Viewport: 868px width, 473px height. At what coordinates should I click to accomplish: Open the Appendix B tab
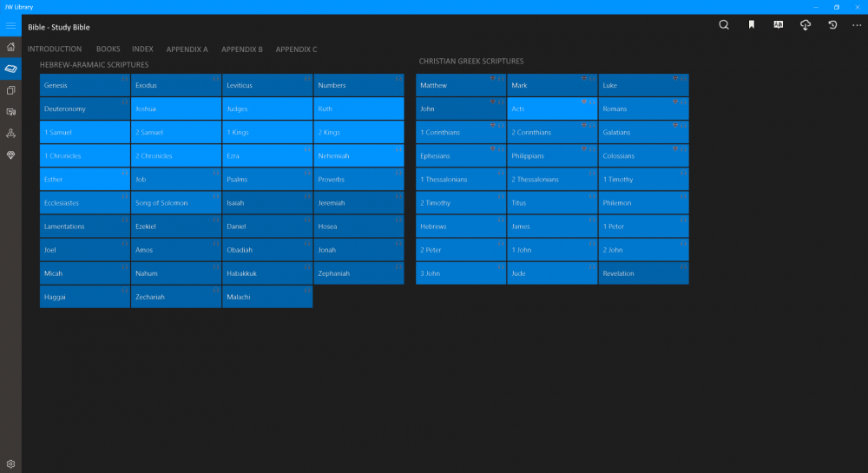(x=242, y=49)
